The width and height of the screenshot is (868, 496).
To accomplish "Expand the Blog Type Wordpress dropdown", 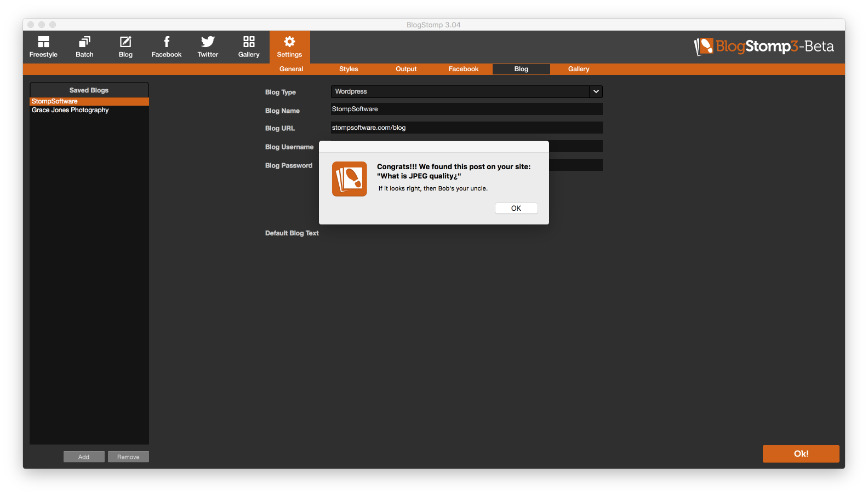I will pyautogui.click(x=466, y=91).
